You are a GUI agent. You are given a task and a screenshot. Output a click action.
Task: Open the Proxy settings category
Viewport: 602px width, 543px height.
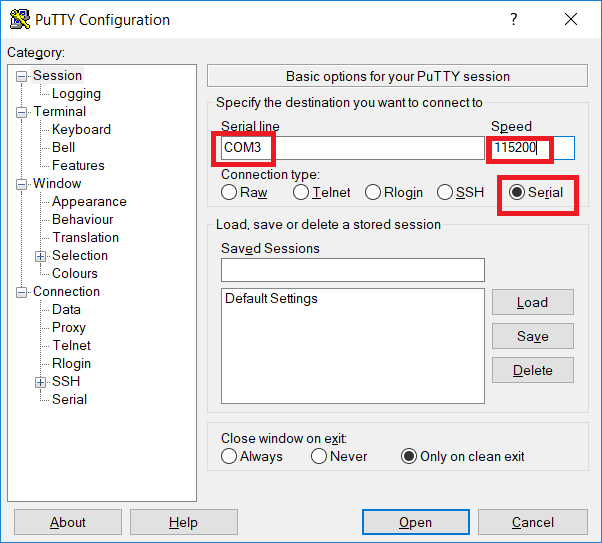click(x=69, y=328)
